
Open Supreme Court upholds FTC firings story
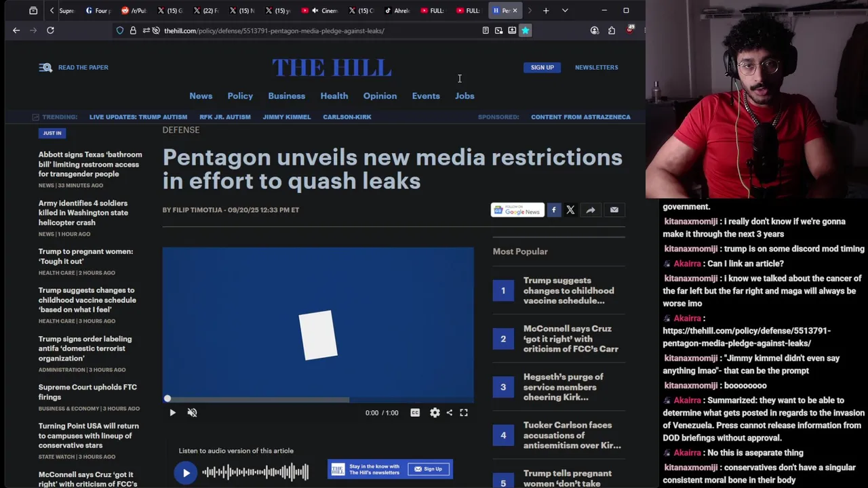click(x=87, y=392)
